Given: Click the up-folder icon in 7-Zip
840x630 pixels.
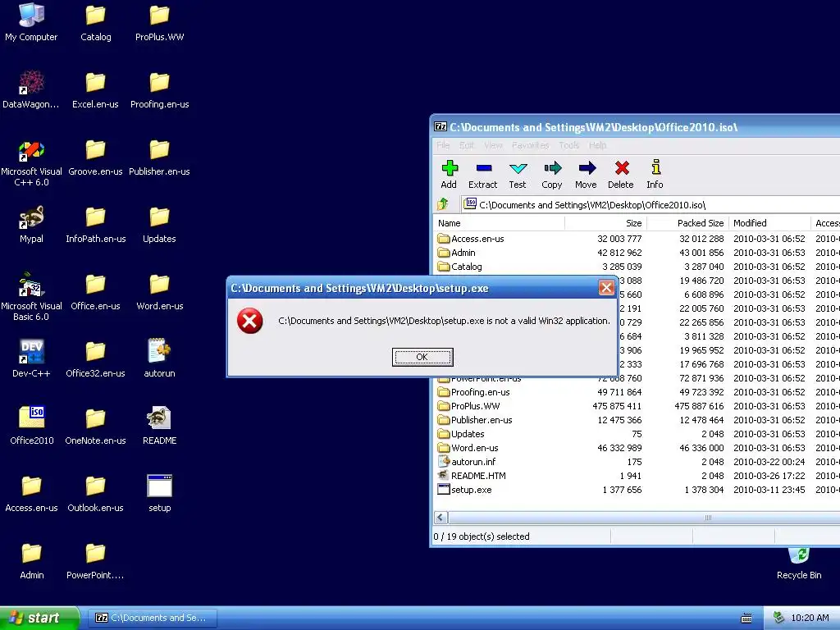Looking at the screenshot, I should 443,204.
